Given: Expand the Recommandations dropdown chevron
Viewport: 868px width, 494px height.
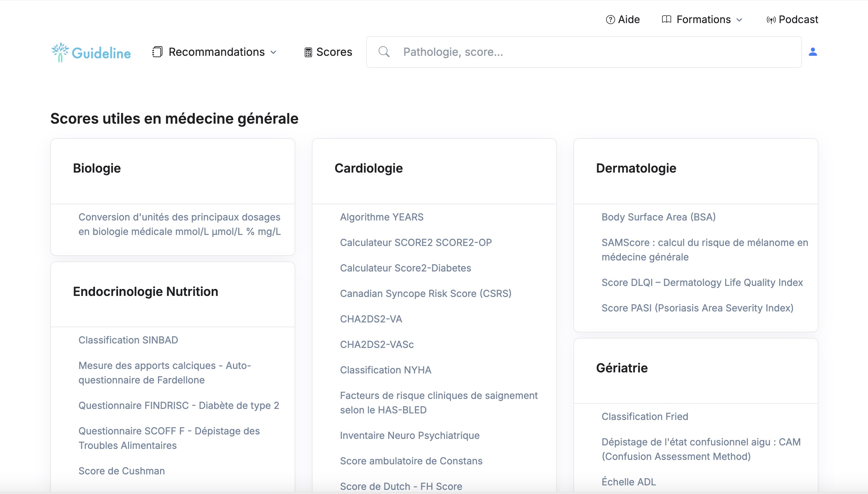Looking at the screenshot, I should point(274,52).
